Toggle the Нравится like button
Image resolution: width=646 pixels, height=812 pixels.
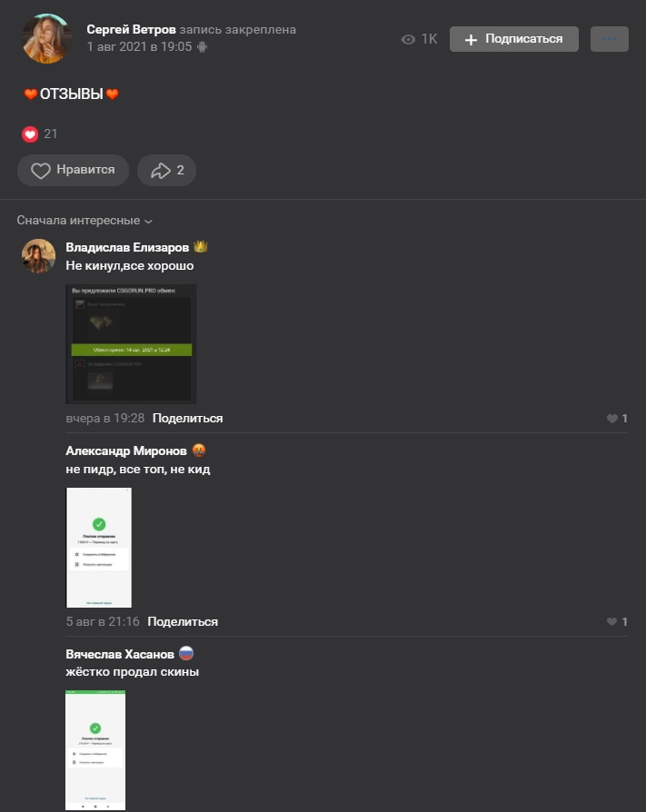73,171
